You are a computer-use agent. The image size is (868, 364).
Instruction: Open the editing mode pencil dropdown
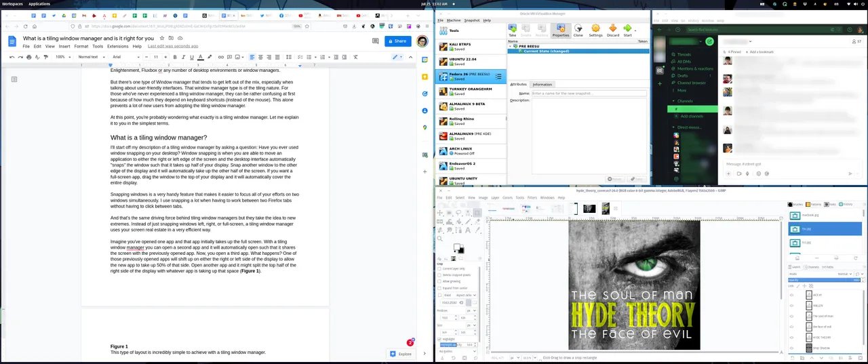click(x=397, y=57)
